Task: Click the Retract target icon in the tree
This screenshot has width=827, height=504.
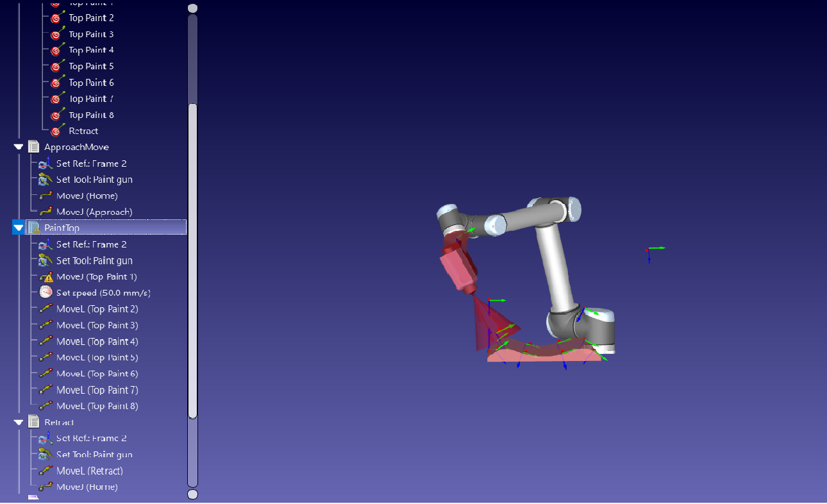Action: [56, 131]
